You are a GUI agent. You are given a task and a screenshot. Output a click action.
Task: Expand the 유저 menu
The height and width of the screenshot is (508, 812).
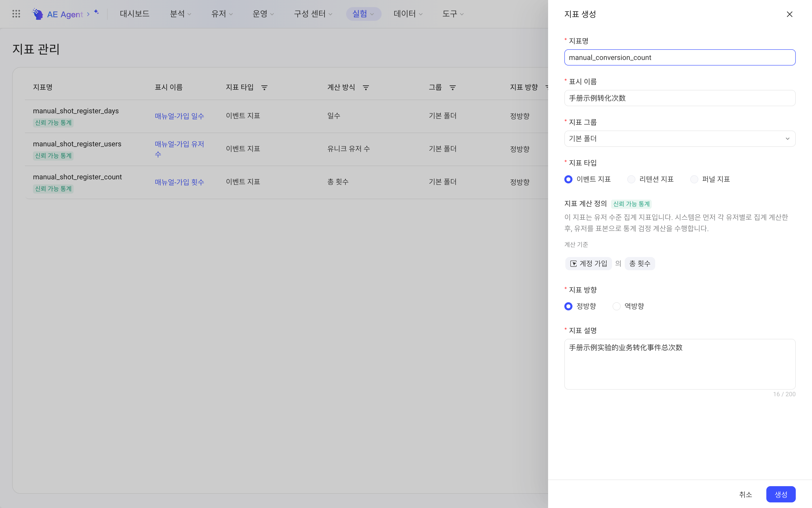(222, 14)
